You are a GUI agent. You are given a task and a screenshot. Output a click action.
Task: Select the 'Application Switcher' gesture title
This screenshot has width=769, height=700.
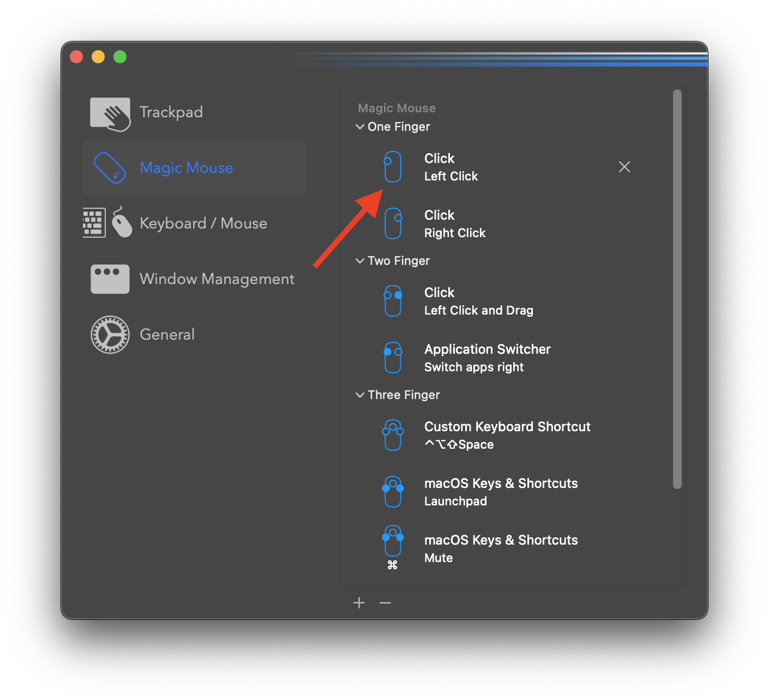pyautogui.click(x=488, y=349)
